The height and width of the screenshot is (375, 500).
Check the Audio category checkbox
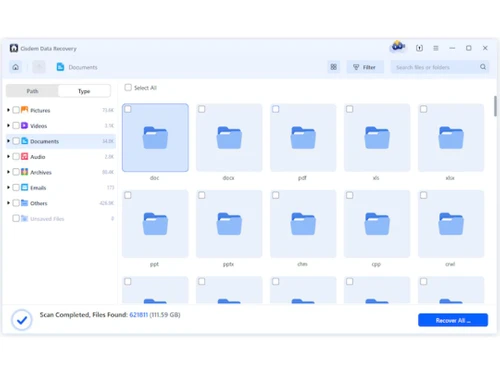pyautogui.click(x=16, y=156)
